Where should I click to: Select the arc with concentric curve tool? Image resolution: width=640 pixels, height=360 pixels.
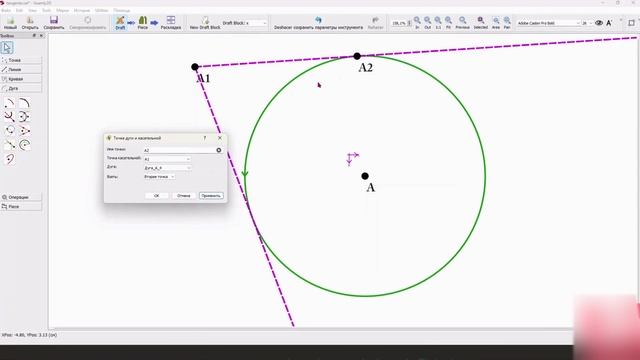click(24, 145)
